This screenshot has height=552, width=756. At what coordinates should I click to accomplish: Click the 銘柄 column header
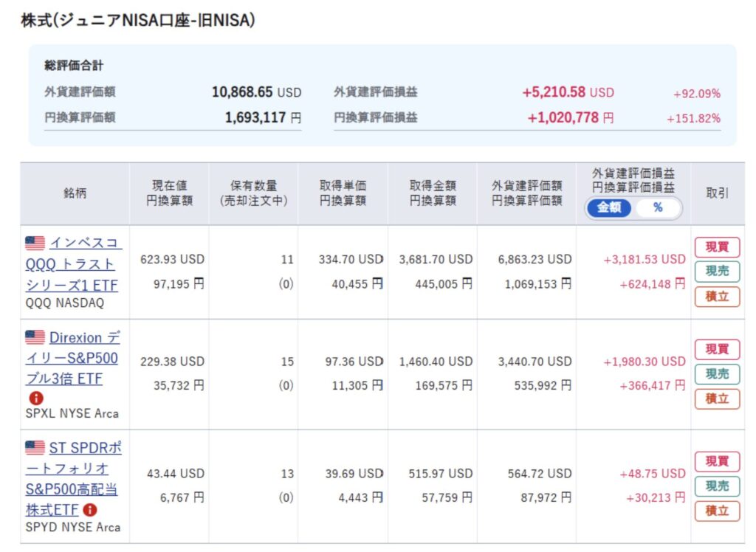tap(75, 193)
